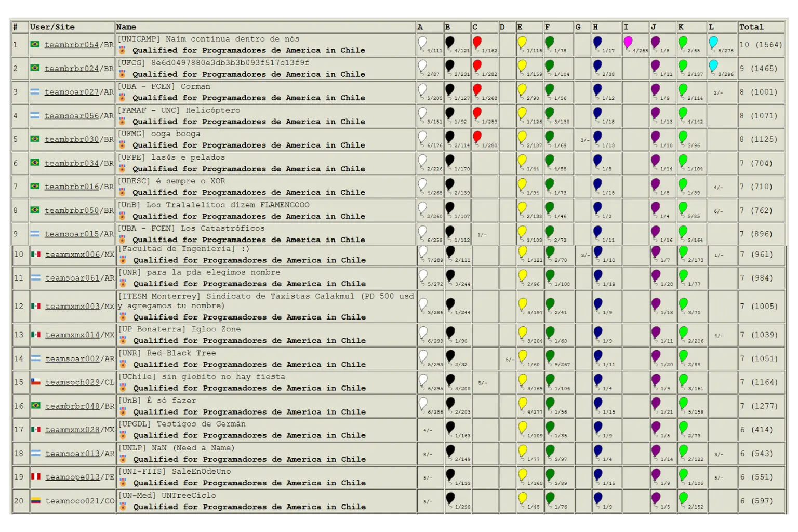798x532 pixels.
Task: Click the Total column header
Action: point(751,27)
